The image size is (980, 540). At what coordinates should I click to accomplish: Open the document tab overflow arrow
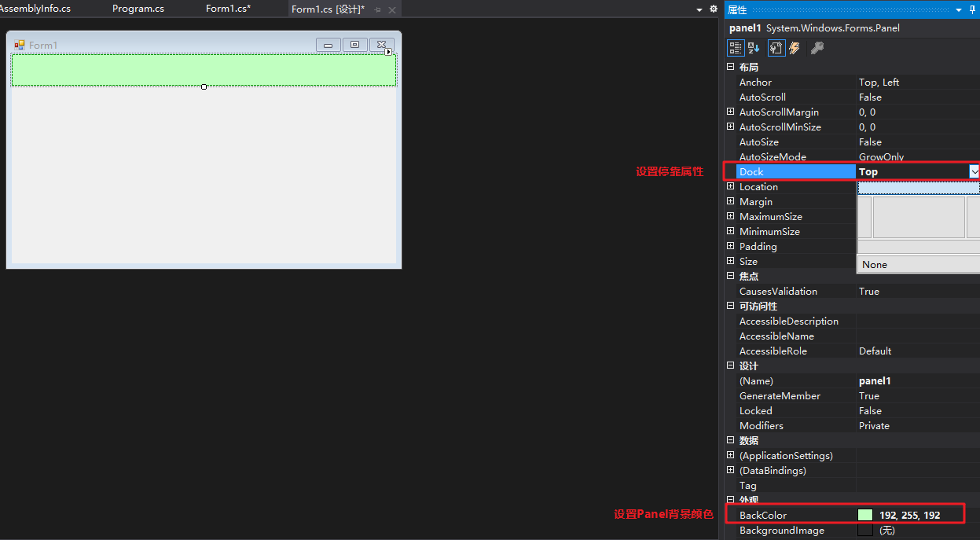pyautogui.click(x=698, y=9)
